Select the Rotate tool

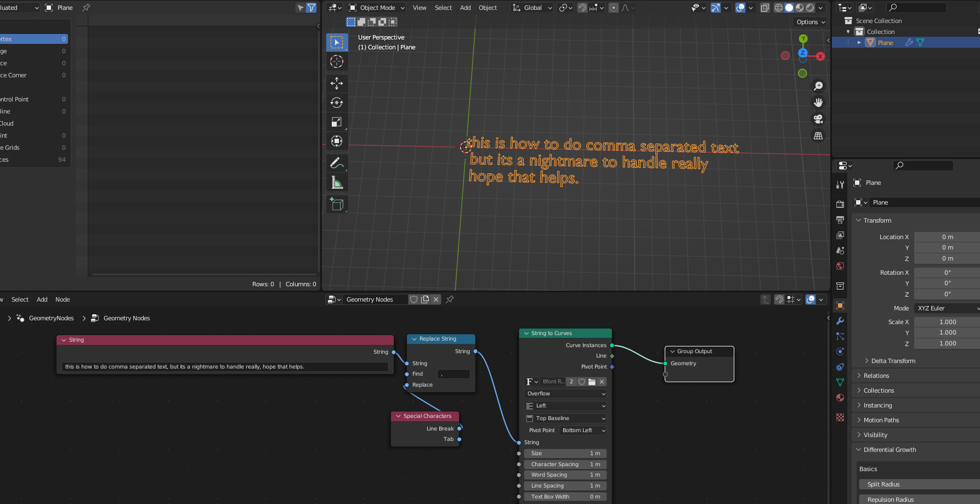[x=337, y=103]
